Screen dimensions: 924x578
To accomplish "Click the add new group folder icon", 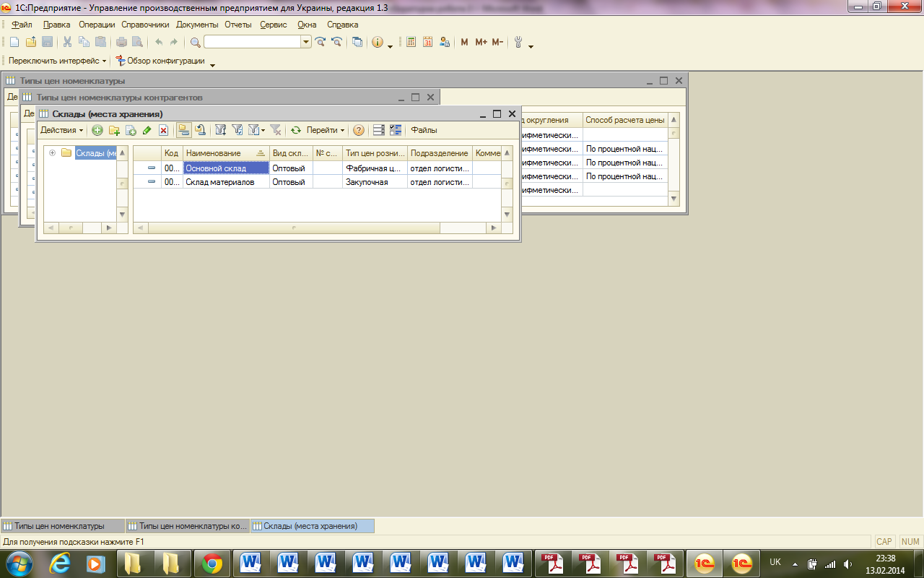I will pos(114,130).
